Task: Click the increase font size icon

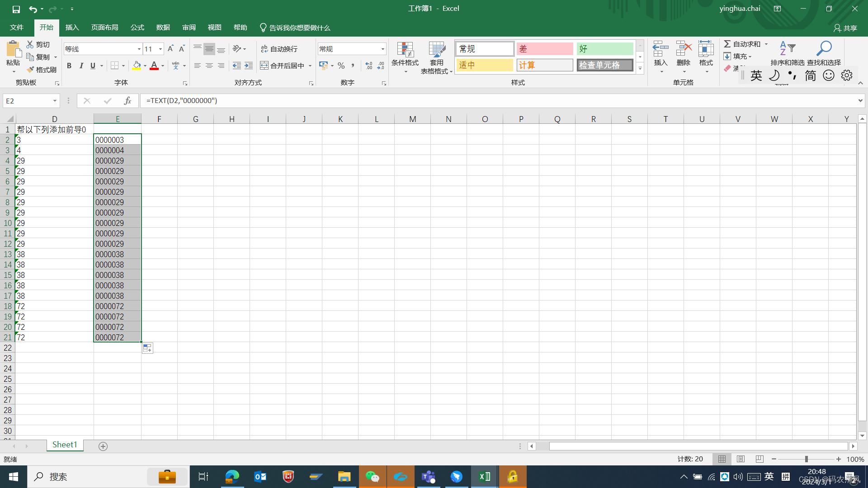Action: click(170, 49)
